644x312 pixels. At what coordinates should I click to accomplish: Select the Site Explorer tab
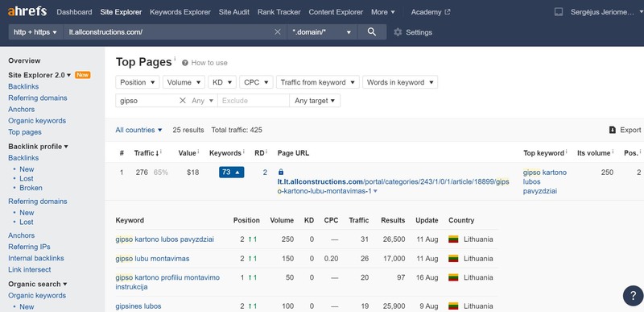click(x=121, y=12)
